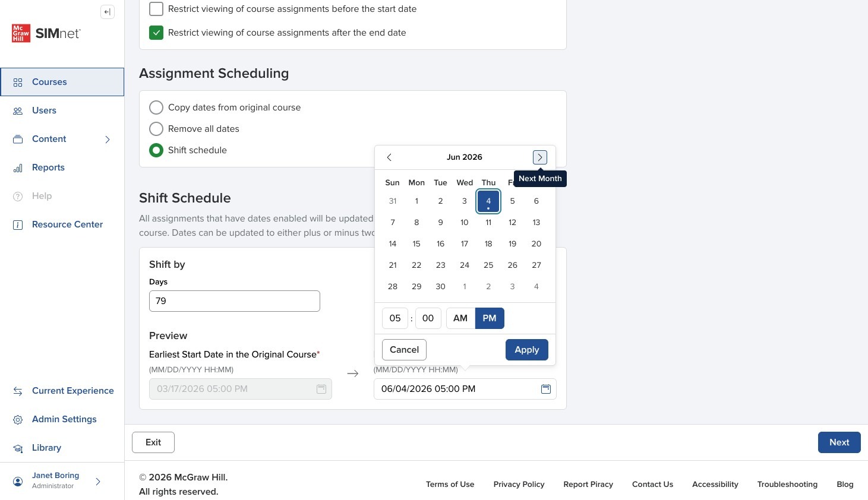Click the Admin Settings gear icon
This screenshot has height=500, width=868.
click(18, 419)
